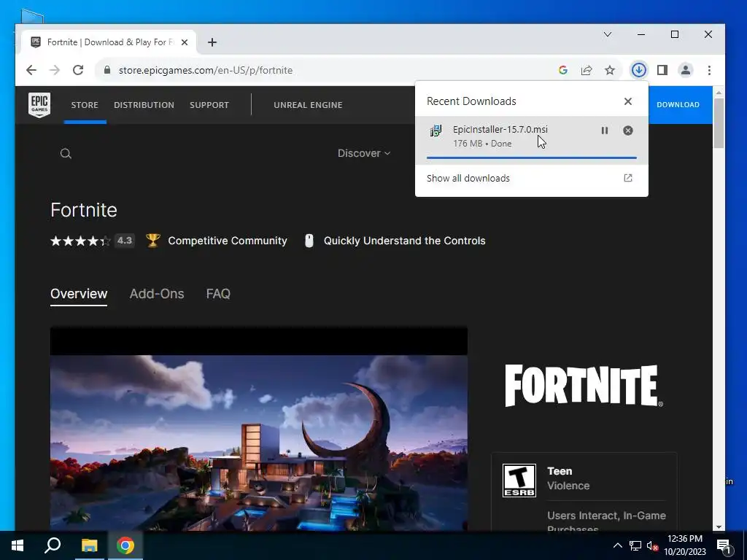The width and height of the screenshot is (747, 560).
Task: Switch to the Overview tab
Action: pos(79,294)
